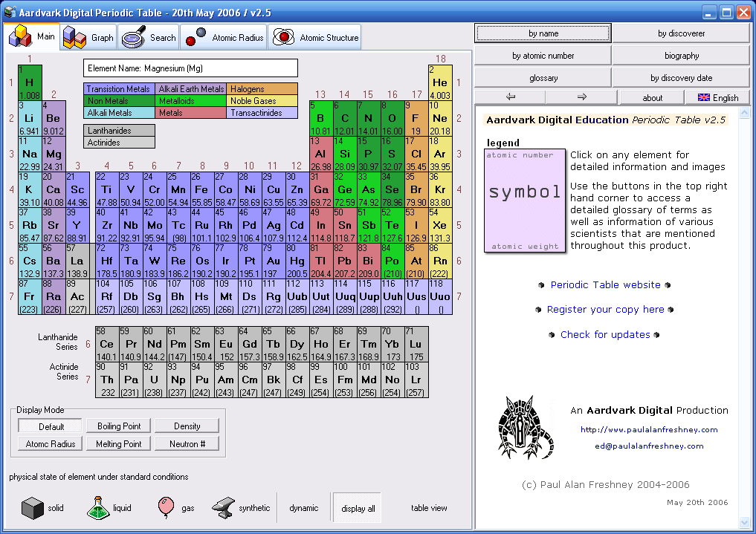Select Iron (Fe) element cell

(202, 189)
